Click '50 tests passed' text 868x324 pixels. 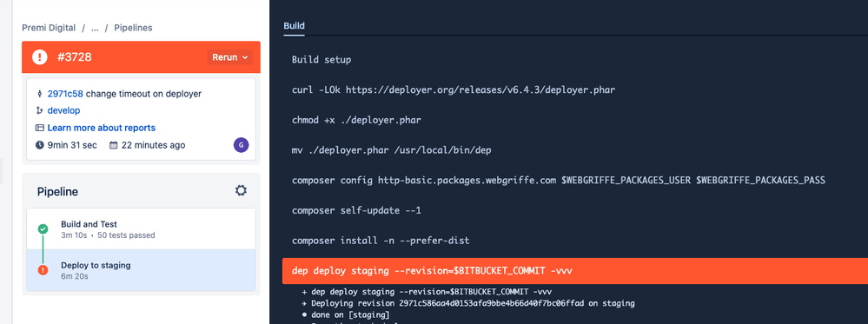coord(126,235)
